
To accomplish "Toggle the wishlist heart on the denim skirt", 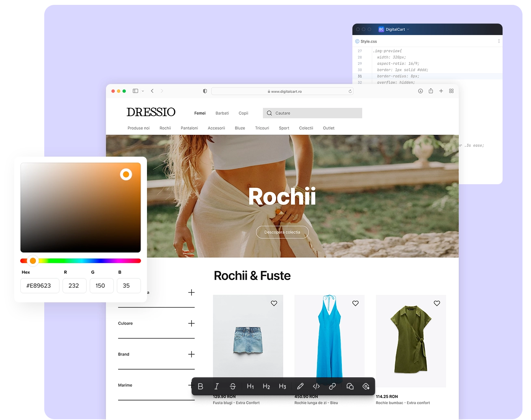I will click(x=274, y=303).
